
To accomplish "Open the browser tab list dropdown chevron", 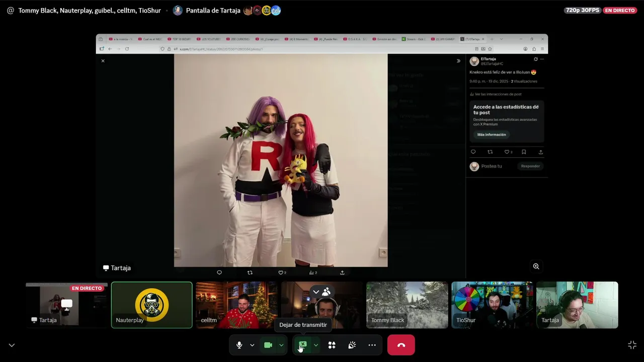I will tap(501, 39).
